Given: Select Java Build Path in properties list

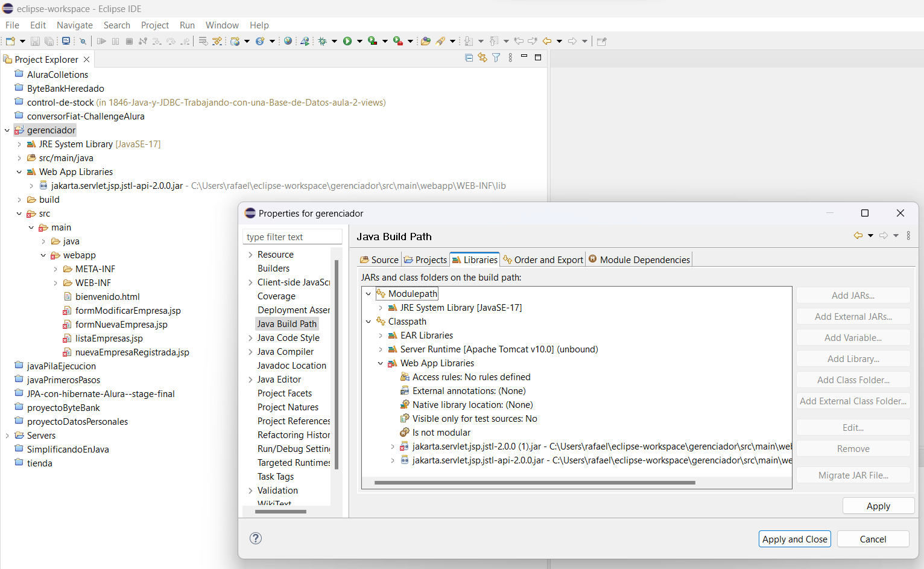Looking at the screenshot, I should pyautogui.click(x=287, y=324).
